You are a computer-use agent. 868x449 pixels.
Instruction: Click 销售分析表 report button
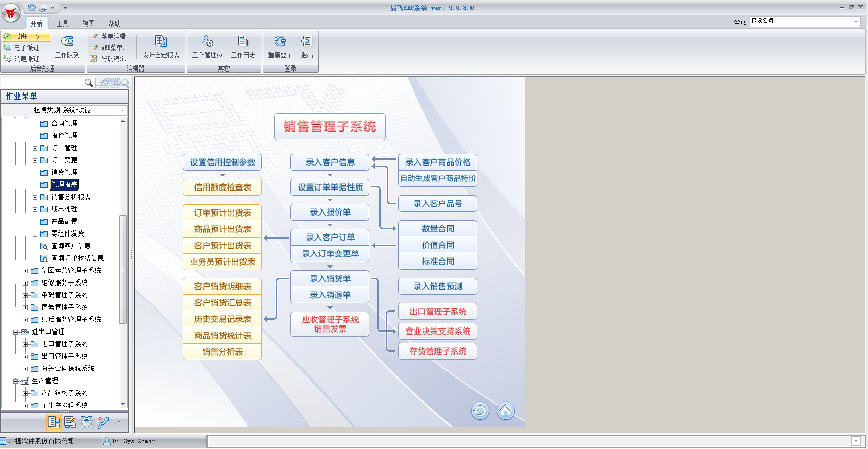click(222, 351)
